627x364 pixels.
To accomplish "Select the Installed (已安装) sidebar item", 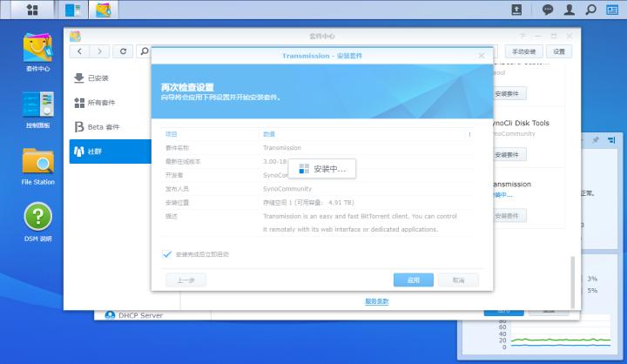I will click(x=111, y=78).
